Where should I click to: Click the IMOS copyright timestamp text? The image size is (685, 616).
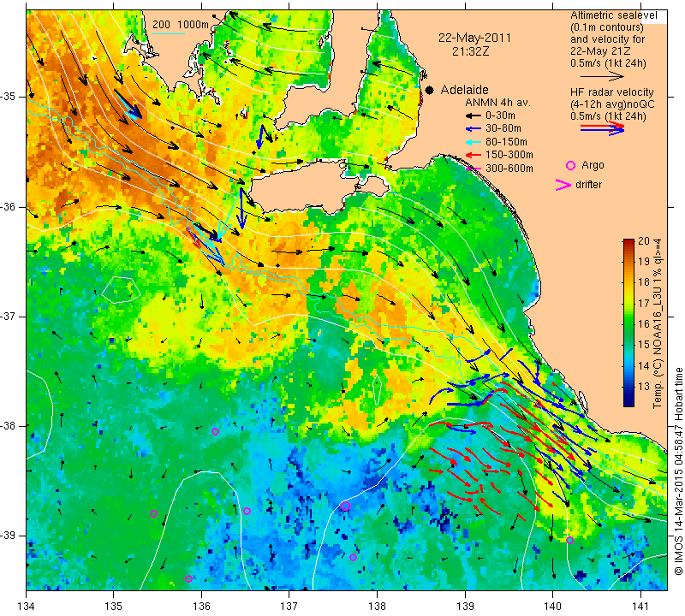point(678,471)
